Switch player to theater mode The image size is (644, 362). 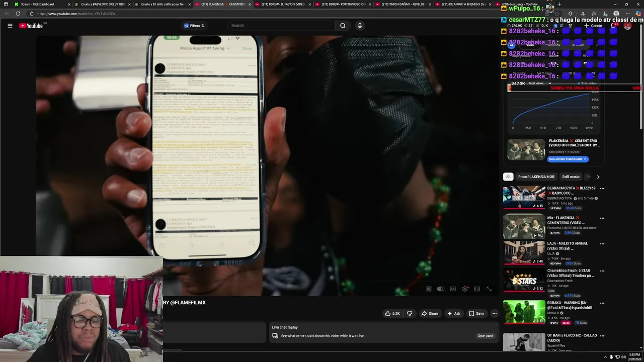477,289
